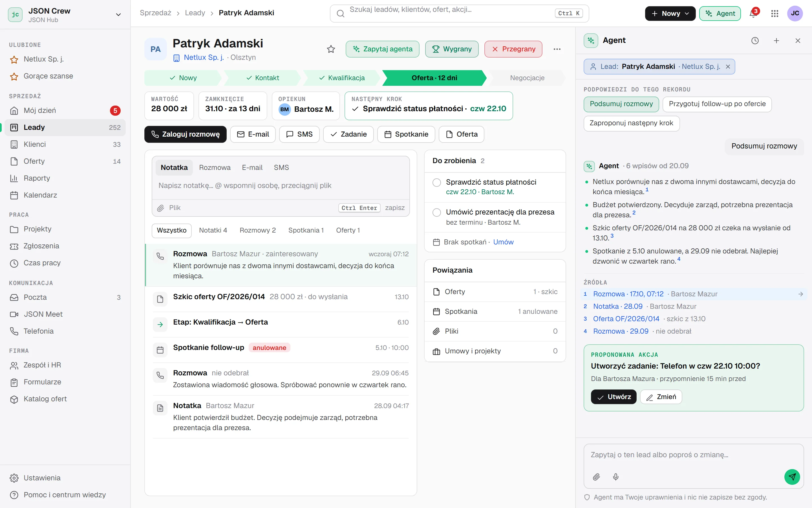
Task: Focus the global search field
Action: click(x=459, y=14)
